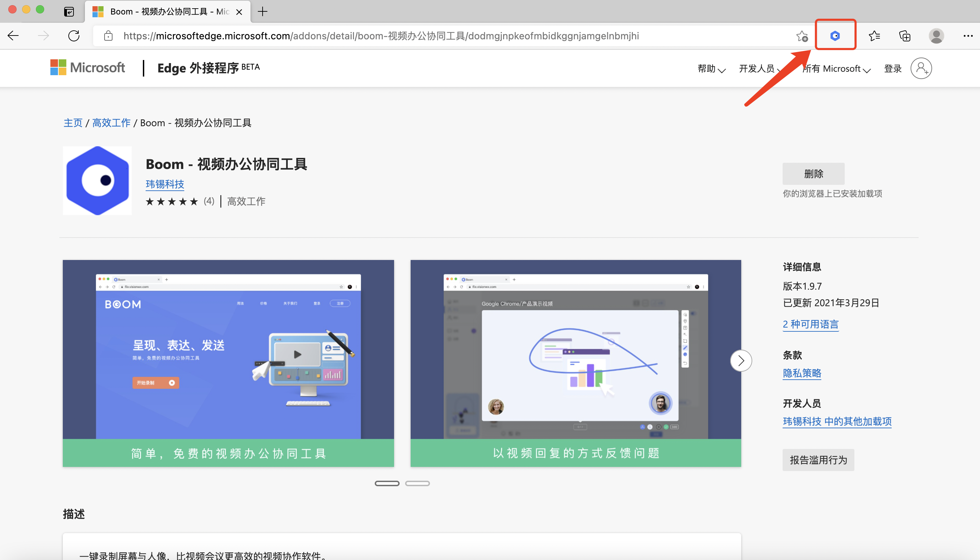Click the sign-in person icon in header

point(921,69)
